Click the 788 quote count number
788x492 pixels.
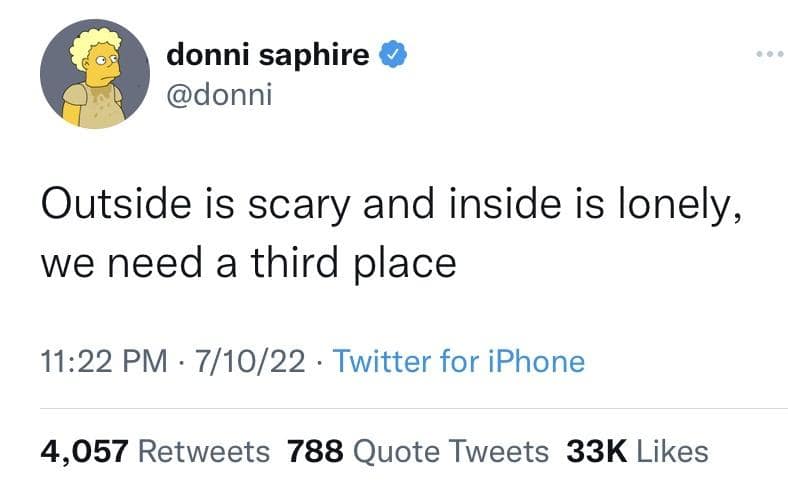(x=315, y=451)
